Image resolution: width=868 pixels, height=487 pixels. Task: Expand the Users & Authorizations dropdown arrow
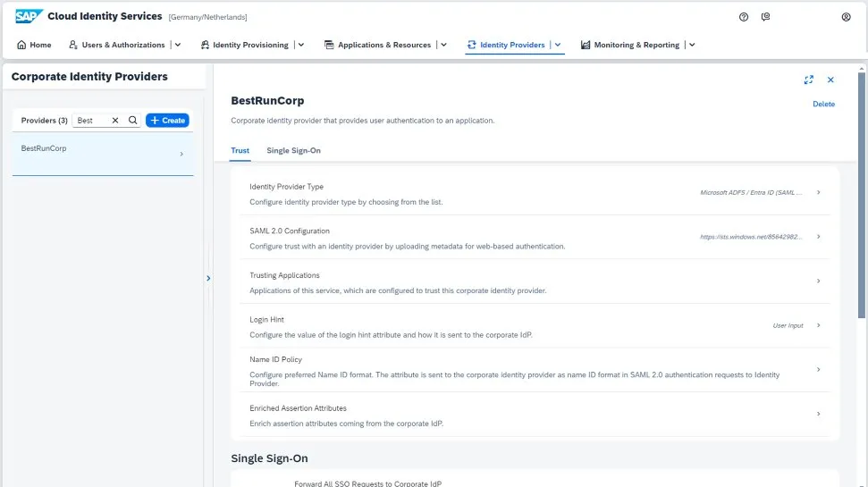pos(178,45)
